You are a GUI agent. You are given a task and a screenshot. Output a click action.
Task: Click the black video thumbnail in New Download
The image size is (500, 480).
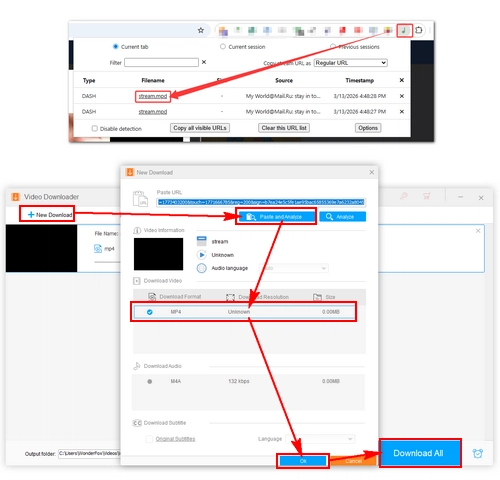click(158, 254)
